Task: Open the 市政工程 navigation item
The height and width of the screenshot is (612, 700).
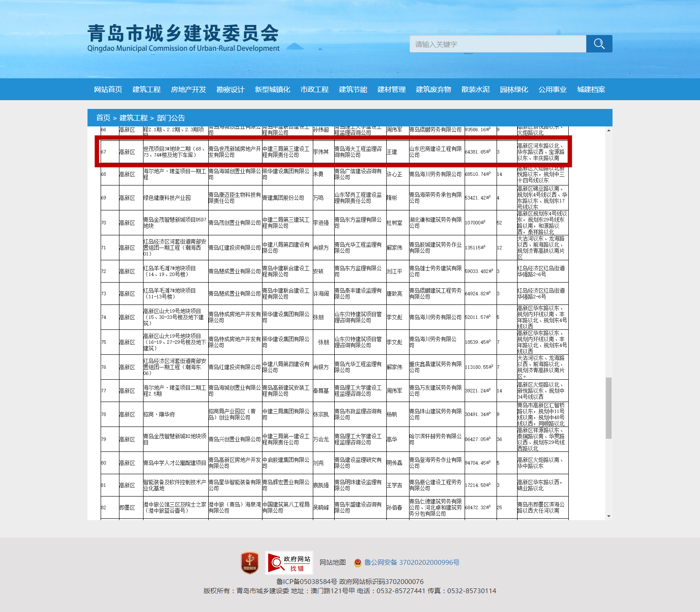Action: (x=315, y=90)
